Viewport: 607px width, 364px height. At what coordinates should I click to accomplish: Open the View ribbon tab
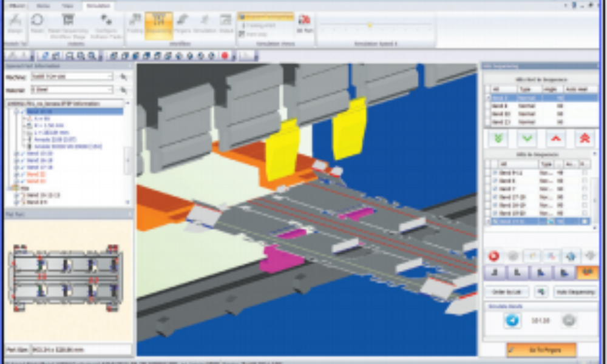click(x=68, y=5)
